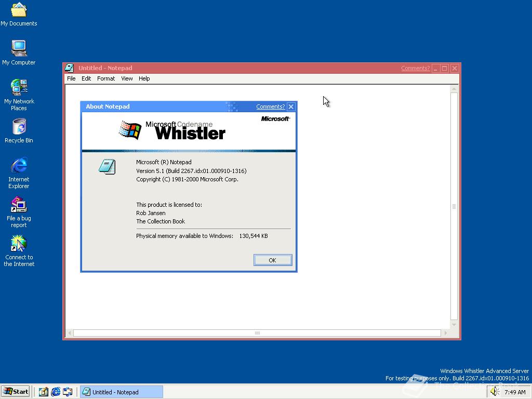Open the View menu in Notepad
Screen dimensions: 532x399
coord(127,78)
